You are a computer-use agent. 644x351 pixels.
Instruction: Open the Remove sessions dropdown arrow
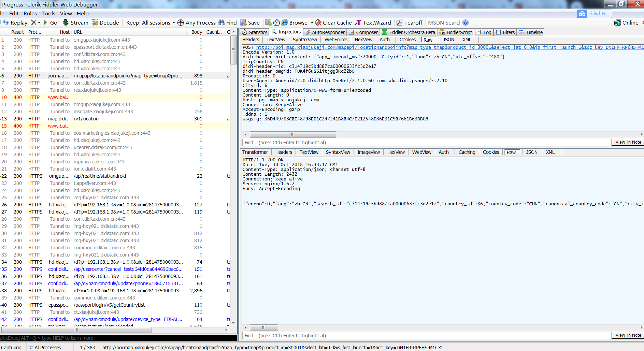39,23
